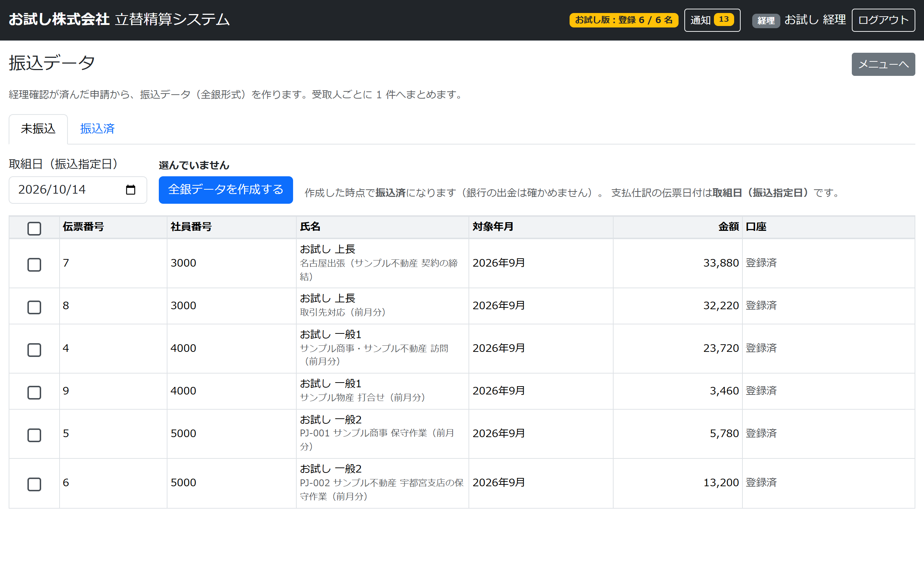Click user name お試し 経理 in header

[815, 20]
